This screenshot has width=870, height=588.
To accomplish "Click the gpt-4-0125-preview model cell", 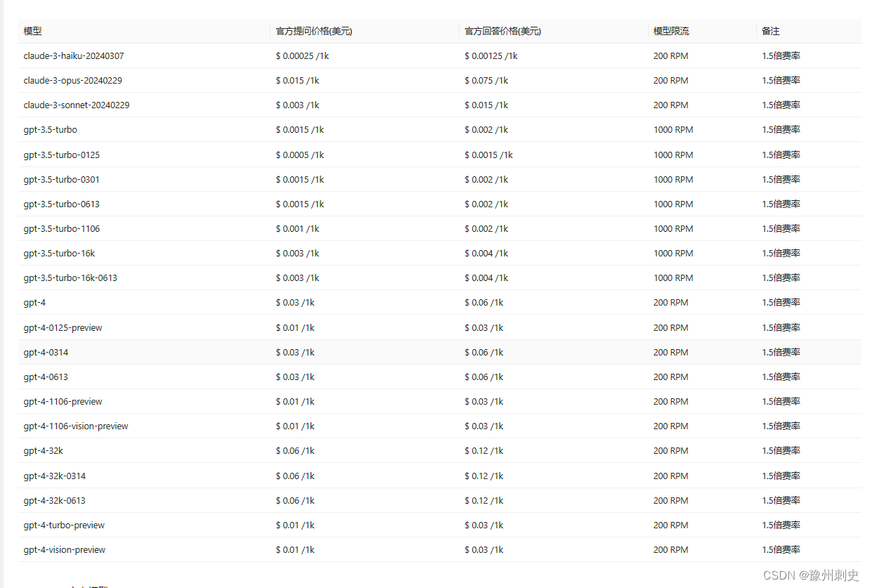I will point(63,327).
